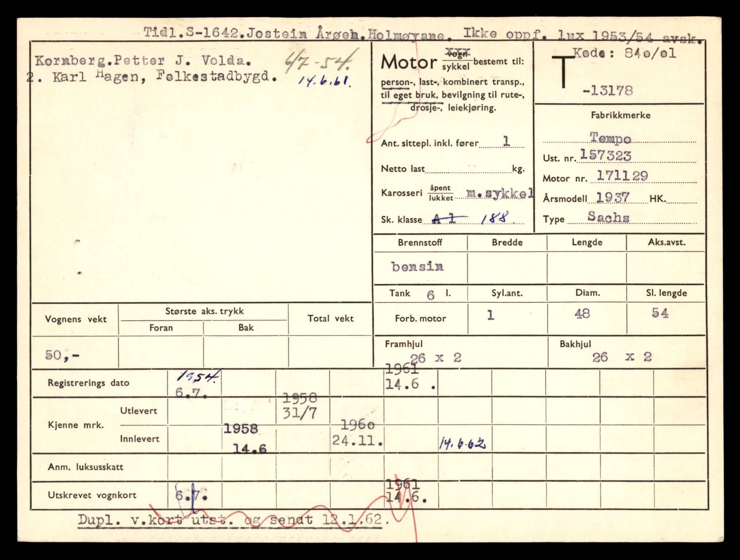Viewport: 740px width, 560px height.
Task: Click the Dupl. v.kort note line
Action: pyautogui.click(x=234, y=520)
